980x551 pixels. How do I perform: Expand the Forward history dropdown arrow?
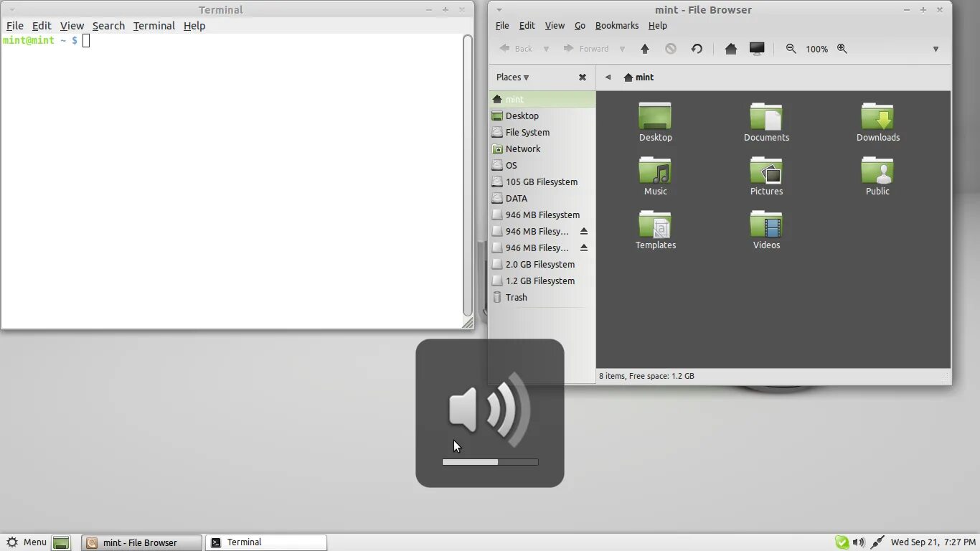pos(622,49)
